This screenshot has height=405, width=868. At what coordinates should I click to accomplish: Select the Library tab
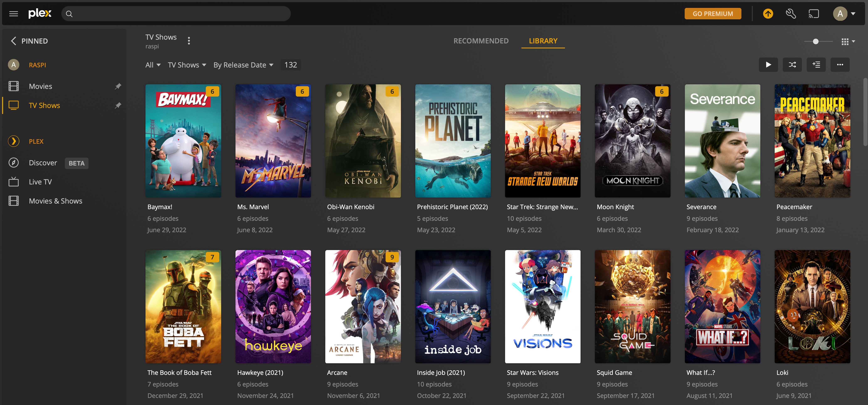(543, 41)
